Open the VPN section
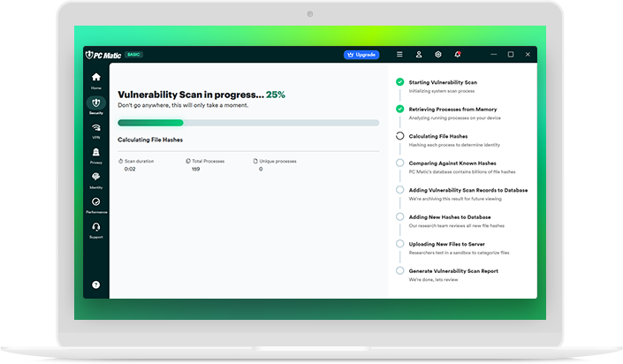Image resolution: width=623 pixels, height=364 pixels. click(x=96, y=130)
